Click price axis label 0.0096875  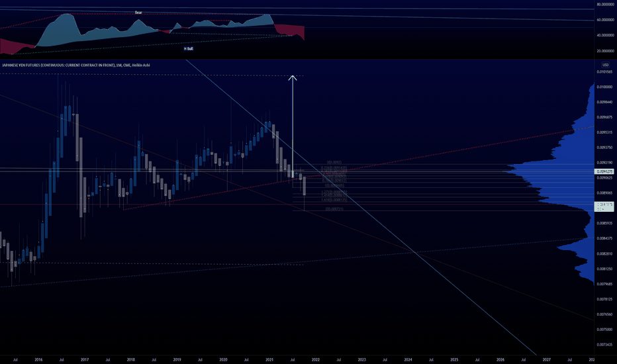[x=604, y=117]
